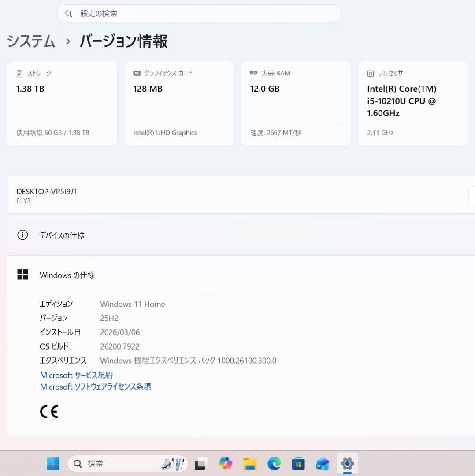Screen dimensions: 475x476
Task: Click the エクスペリエンス label
Action: click(63, 361)
